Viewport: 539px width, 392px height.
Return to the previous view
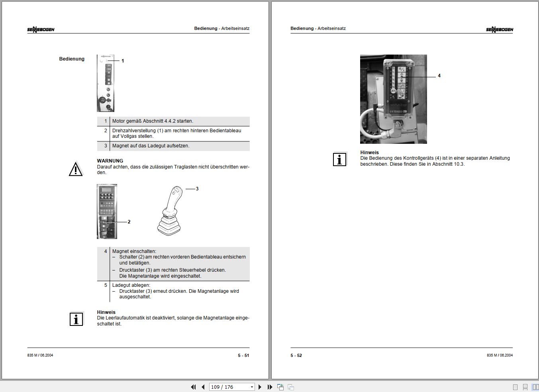click(280, 387)
